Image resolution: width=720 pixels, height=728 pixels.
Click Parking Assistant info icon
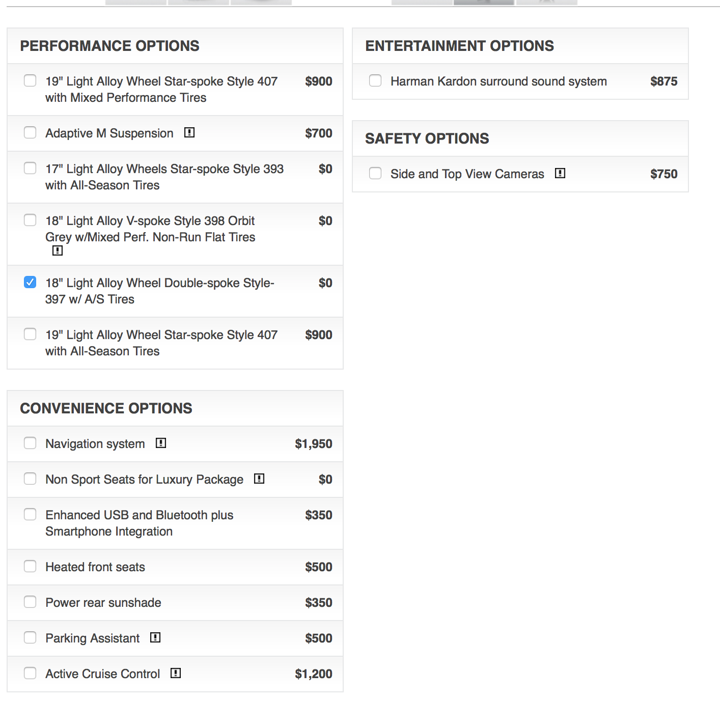[155, 638]
